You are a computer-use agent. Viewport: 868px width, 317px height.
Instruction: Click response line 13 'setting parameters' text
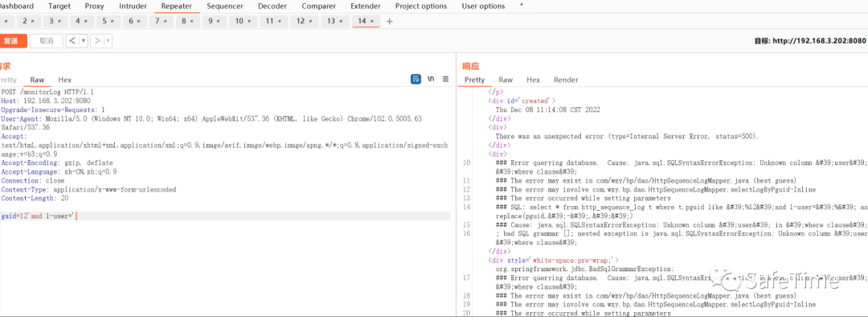pos(583,198)
